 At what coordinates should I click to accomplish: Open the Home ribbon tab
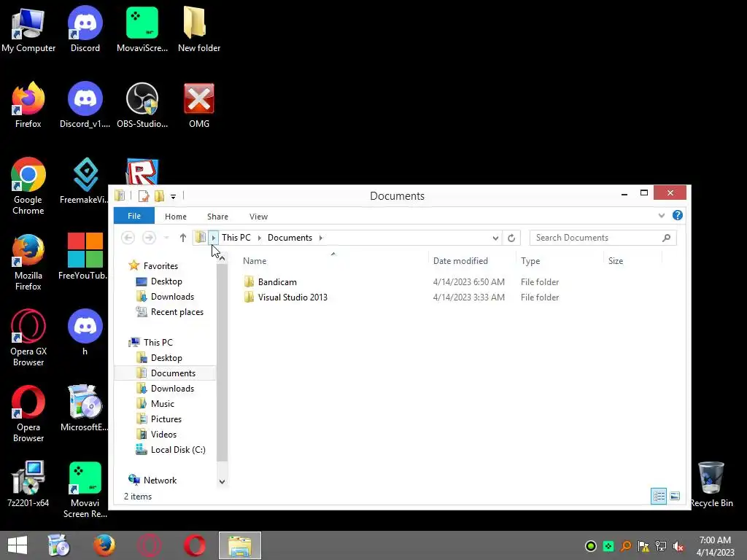[x=175, y=216]
